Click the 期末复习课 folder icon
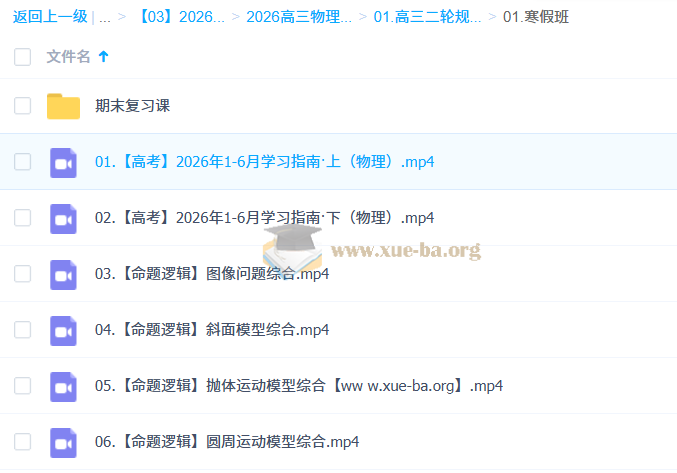 pos(63,106)
